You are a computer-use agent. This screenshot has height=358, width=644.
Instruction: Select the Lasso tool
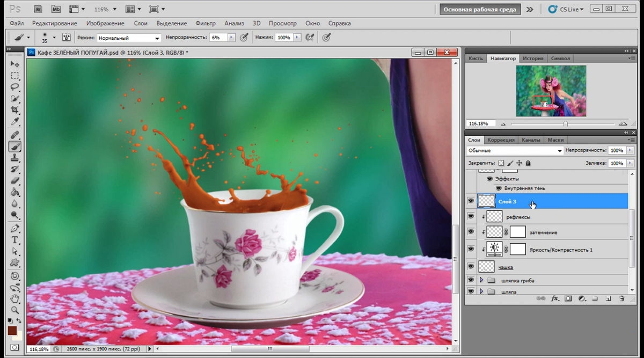click(x=15, y=87)
